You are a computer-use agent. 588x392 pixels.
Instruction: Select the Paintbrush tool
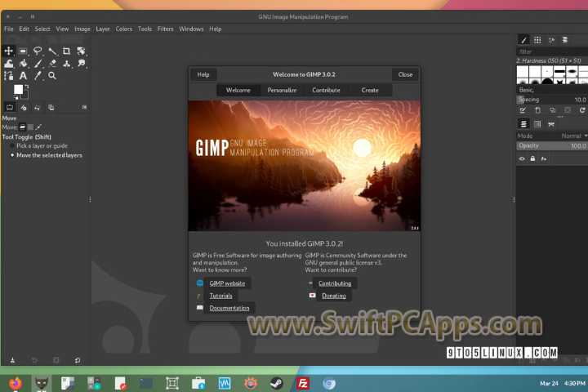(38, 64)
